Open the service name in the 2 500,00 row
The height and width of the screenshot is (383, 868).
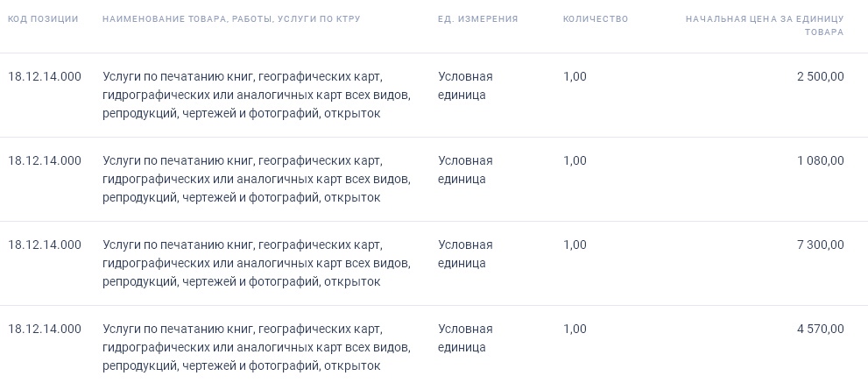click(x=256, y=95)
